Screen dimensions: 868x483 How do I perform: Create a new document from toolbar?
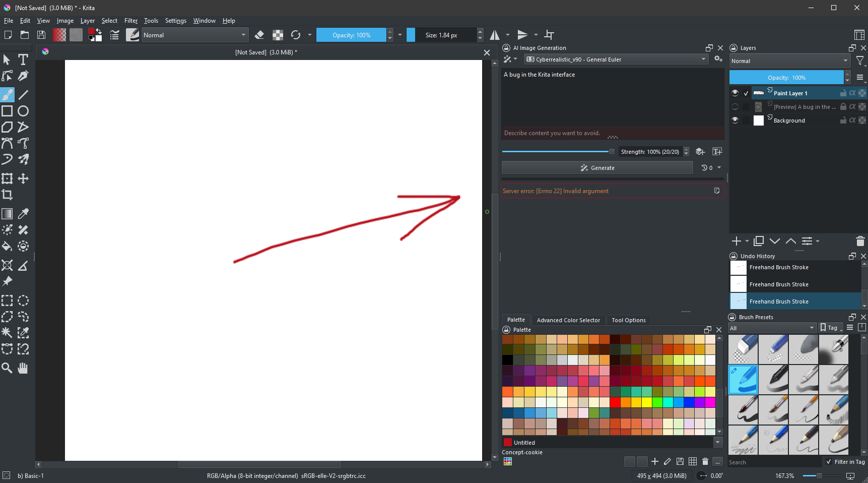pyautogui.click(x=8, y=35)
